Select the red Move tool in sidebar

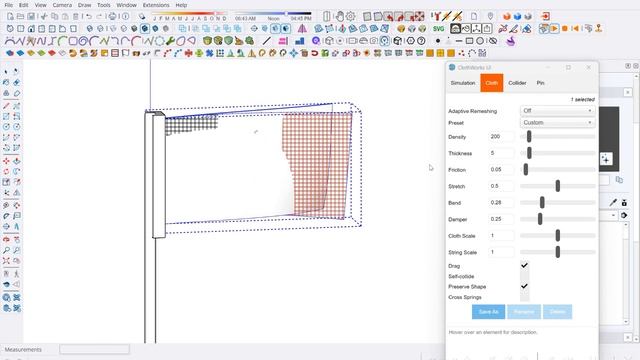[x=6, y=161]
